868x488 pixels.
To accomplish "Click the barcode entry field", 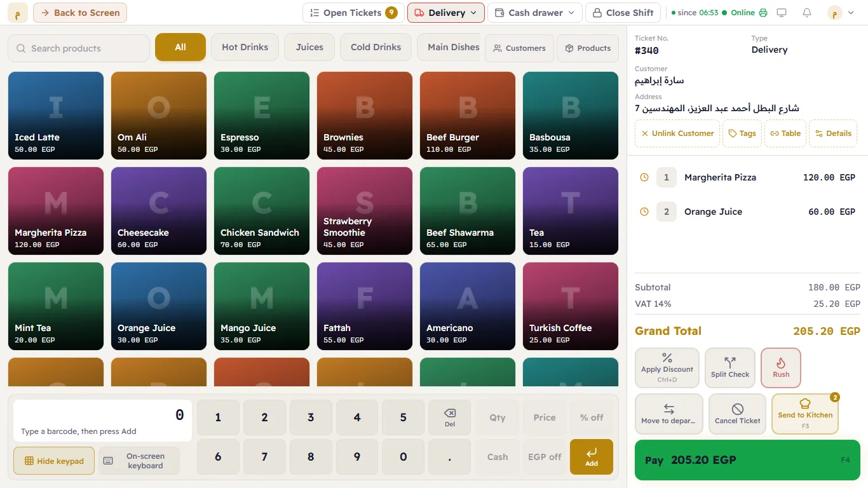I will [x=102, y=421].
